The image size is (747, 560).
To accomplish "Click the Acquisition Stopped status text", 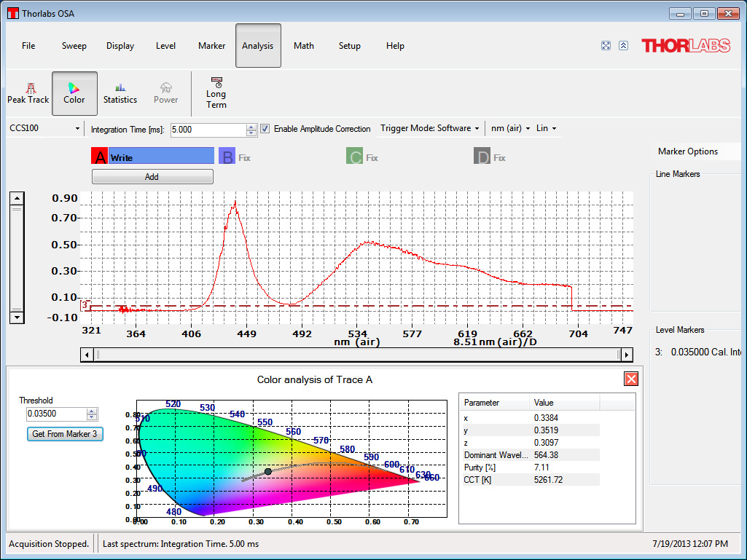I will tap(49, 544).
